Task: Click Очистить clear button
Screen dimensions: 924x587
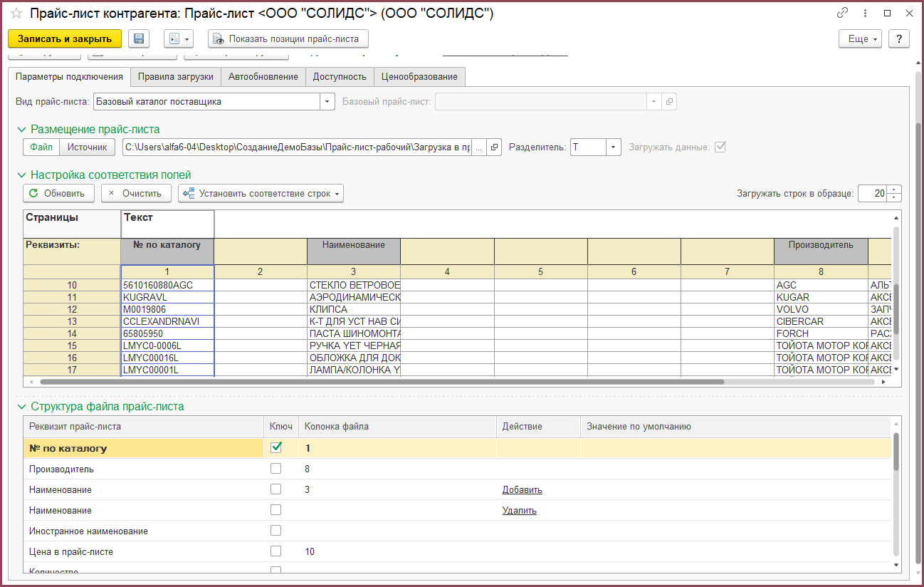Action: coord(136,193)
